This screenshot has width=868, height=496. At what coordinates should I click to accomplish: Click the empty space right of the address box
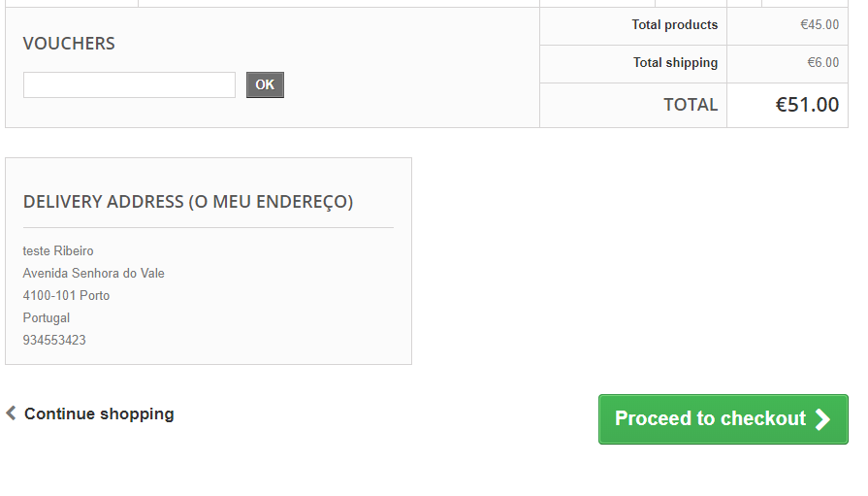630,262
